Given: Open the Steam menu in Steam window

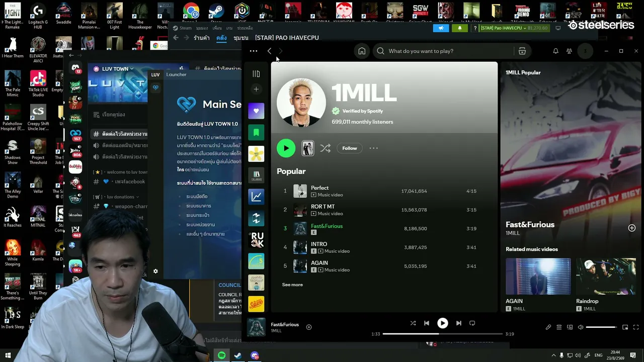Looking at the screenshot, I should tap(186, 28).
